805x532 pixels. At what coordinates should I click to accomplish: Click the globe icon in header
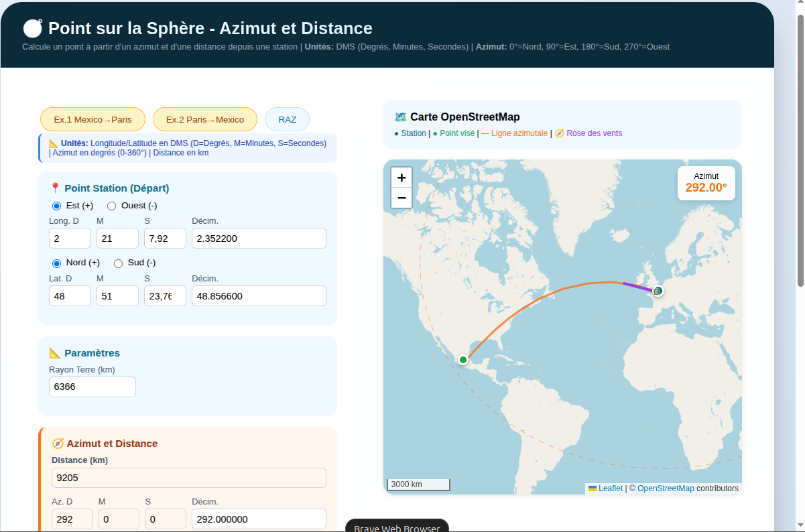tap(32, 29)
